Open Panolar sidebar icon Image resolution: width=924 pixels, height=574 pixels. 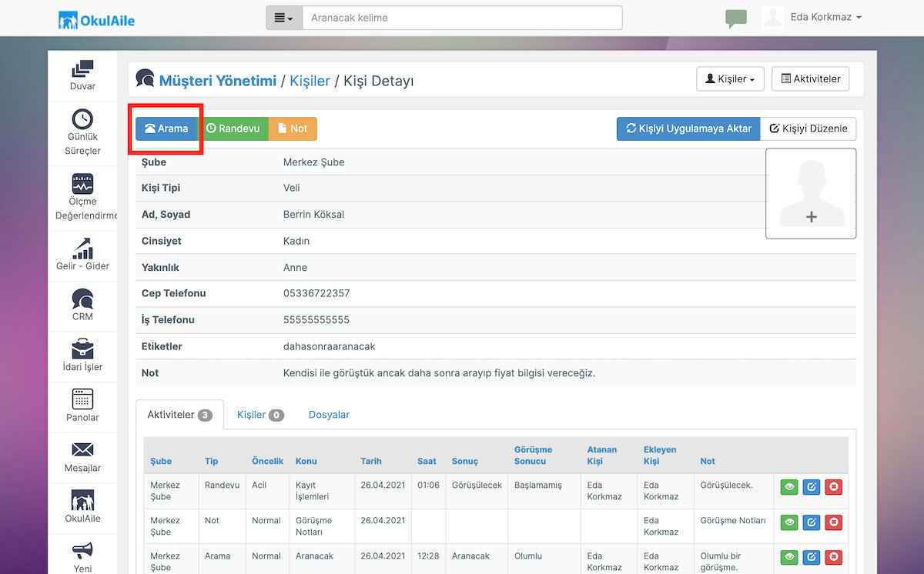coord(82,399)
